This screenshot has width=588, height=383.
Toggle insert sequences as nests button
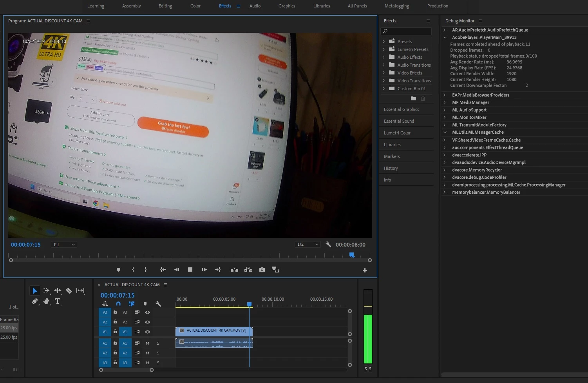105,304
